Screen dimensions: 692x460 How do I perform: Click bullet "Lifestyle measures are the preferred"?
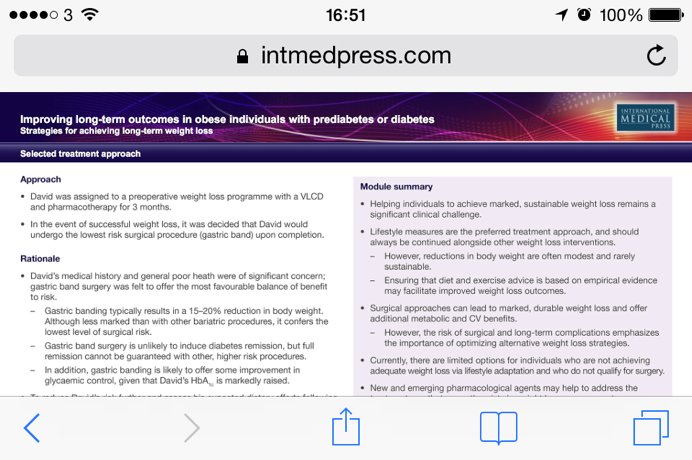click(x=504, y=237)
